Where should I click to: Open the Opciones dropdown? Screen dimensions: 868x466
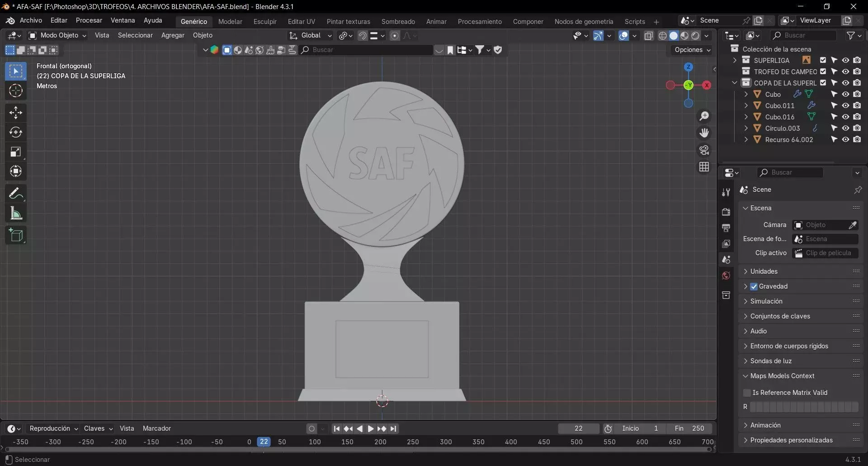pos(692,50)
